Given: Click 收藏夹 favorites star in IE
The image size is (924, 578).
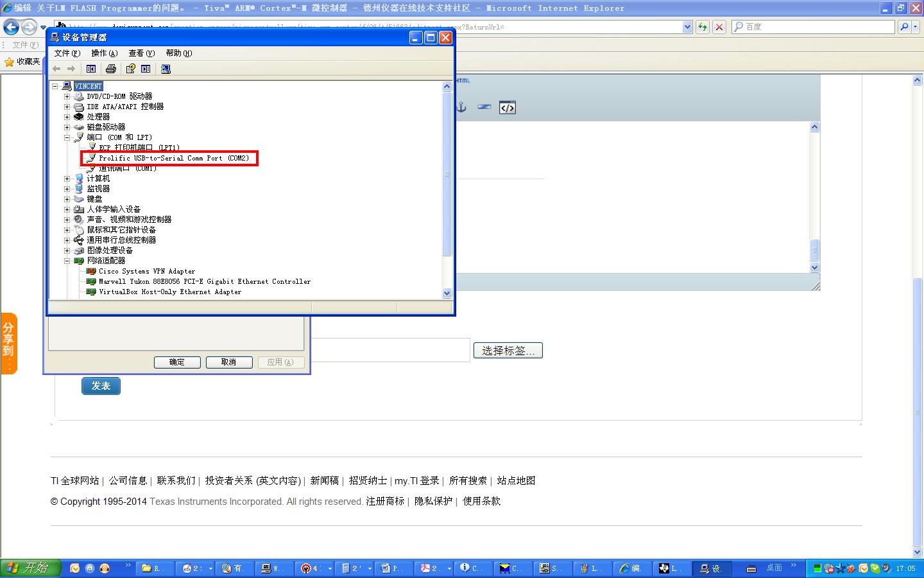Looking at the screenshot, I should [x=9, y=62].
